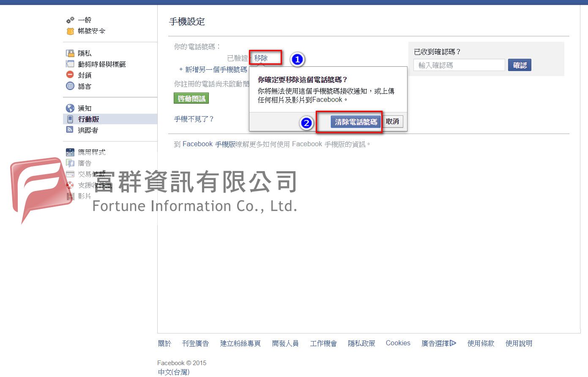Screen dimensions: 588x377
Task: Click the AdChoices triangle icon in footer
Action: 453,343
